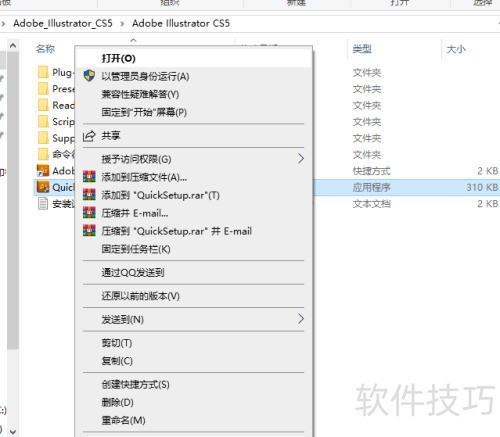Click chevron before Adobe_Illustrator_CS5 breadcrumb
The image size is (500, 437).
pyautogui.click(x=3, y=24)
